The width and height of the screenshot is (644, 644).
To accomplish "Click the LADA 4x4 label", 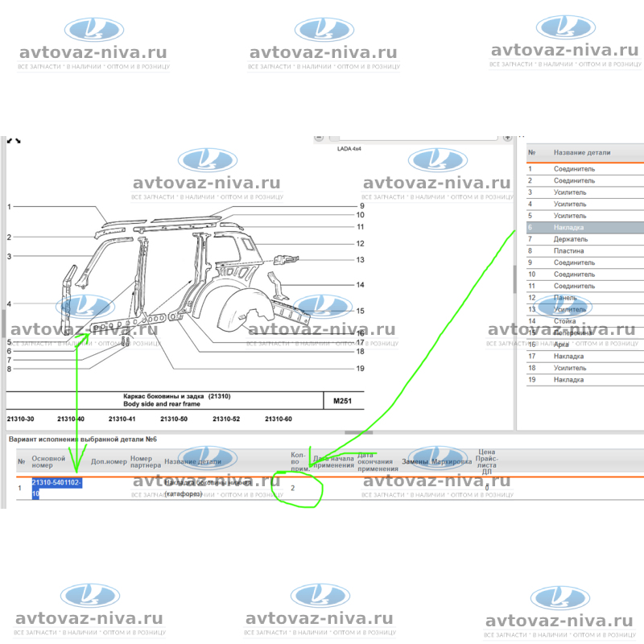I will 349,149.
